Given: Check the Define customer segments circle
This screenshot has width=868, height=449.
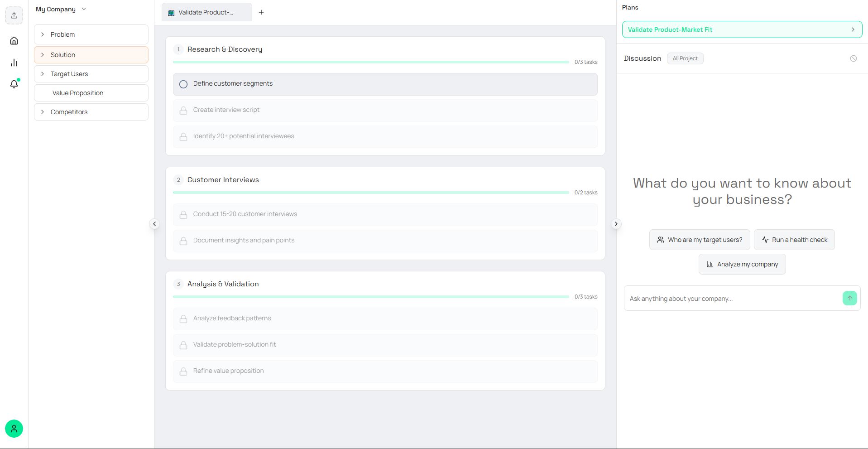Looking at the screenshot, I should coord(183,84).
